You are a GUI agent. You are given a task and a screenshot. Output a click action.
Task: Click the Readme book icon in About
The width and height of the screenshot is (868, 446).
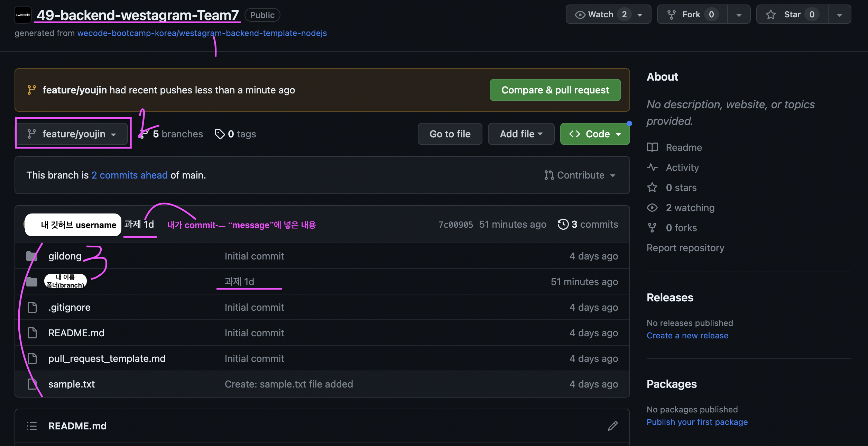652,147
